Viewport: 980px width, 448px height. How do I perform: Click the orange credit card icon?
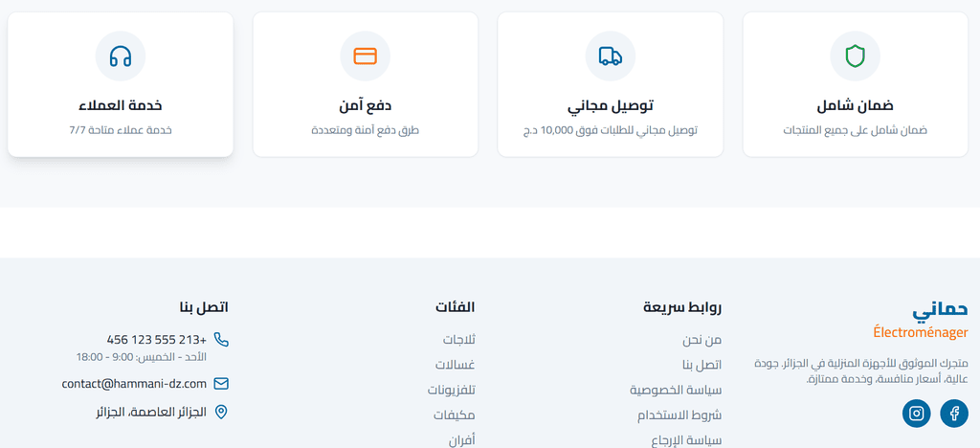click(366, 56)
